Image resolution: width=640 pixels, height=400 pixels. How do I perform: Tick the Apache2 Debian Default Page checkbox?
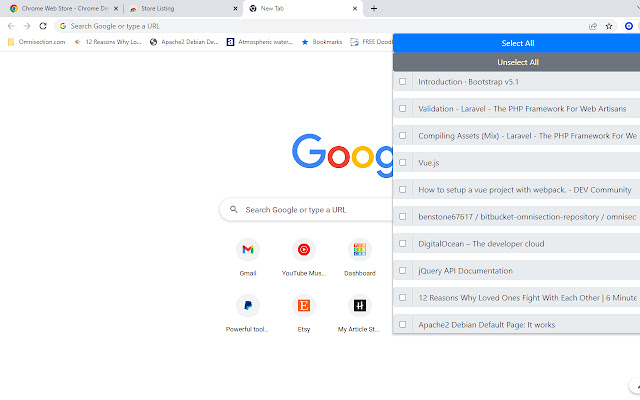(x=402, y=324)
